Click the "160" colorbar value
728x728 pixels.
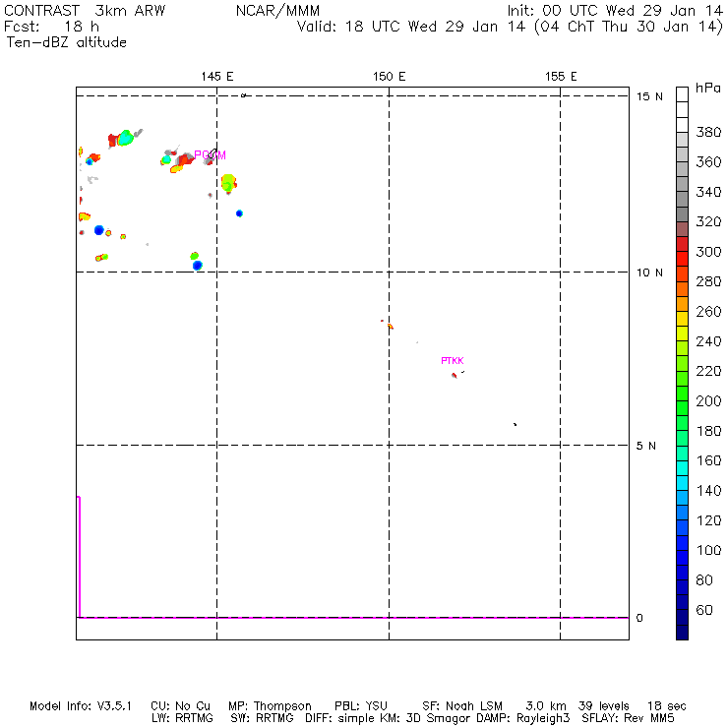(x=708, y=460)
